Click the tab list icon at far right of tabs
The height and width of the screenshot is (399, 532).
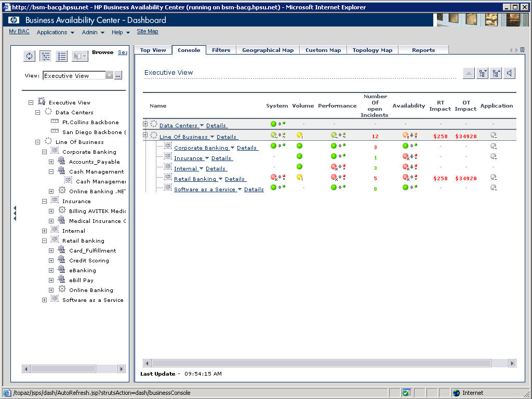tap(523, 50)
